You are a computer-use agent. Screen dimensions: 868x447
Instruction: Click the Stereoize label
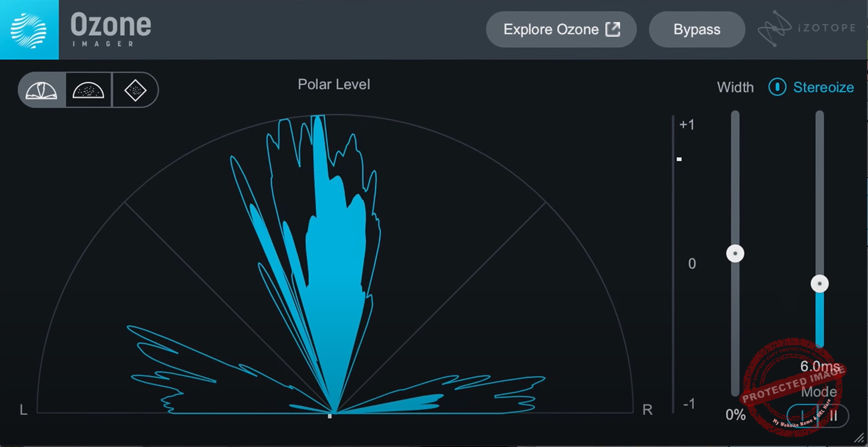click(x=823, y=88)
